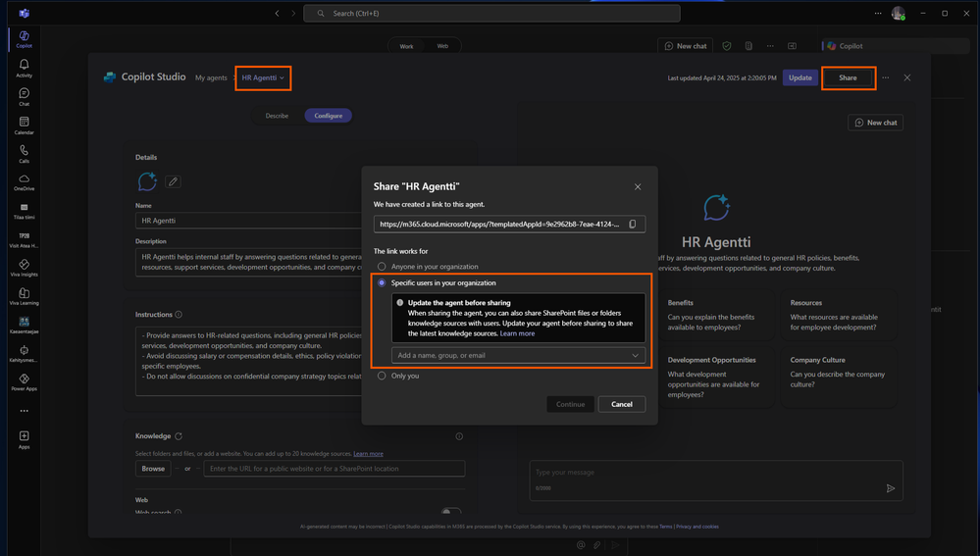The width and height of the screenshot is (980, 556).
Task: Open more options next to Share
Action: click(886, 77)
